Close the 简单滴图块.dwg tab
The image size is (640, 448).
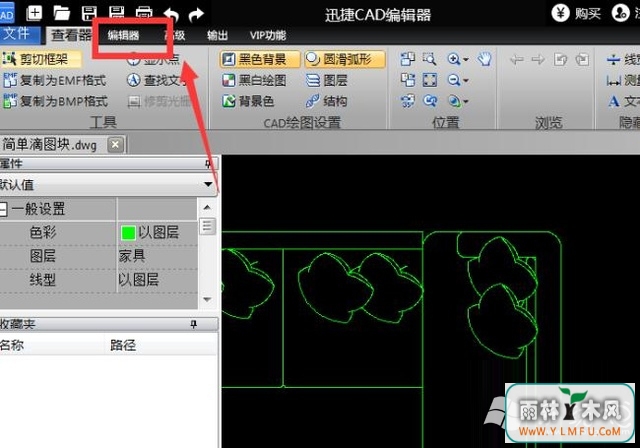116,144
